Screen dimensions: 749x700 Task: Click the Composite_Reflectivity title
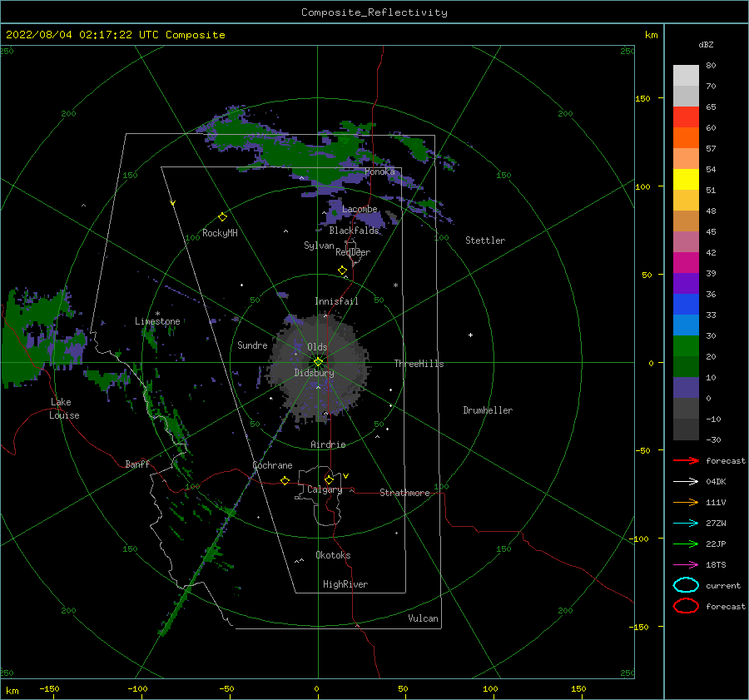click(x=374, y=12)
